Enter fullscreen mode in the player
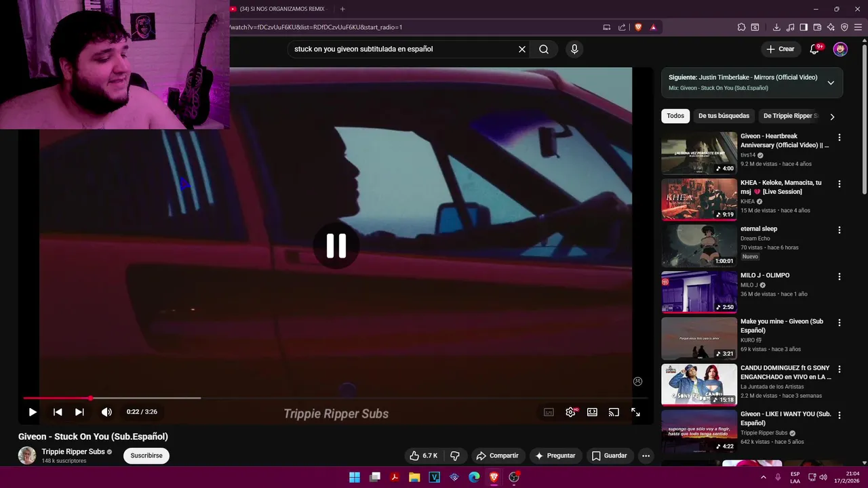The height and width of the screenshot is (488, 868). tap(635, 412)
